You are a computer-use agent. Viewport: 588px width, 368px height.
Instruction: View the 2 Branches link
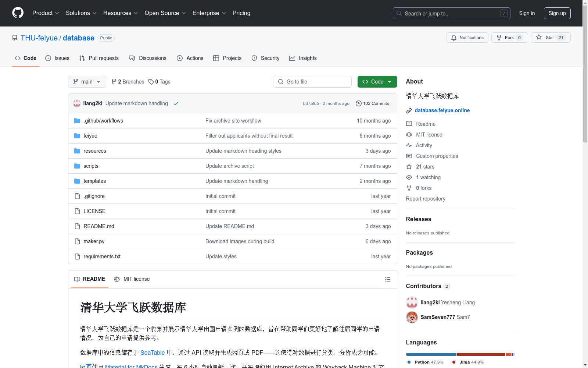[x=128, y=82]
